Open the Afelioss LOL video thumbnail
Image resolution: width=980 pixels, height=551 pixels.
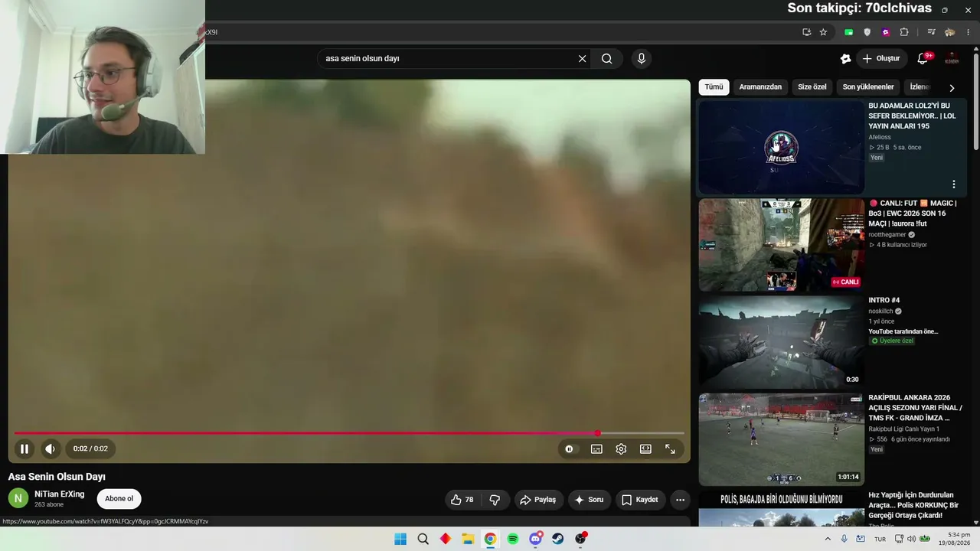point(781,148)
